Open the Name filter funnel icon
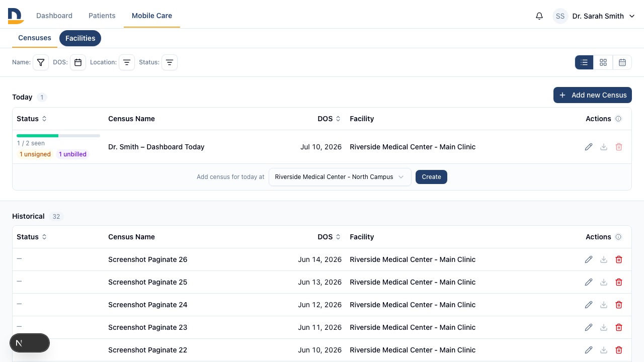644x362 pixels. 41,62
